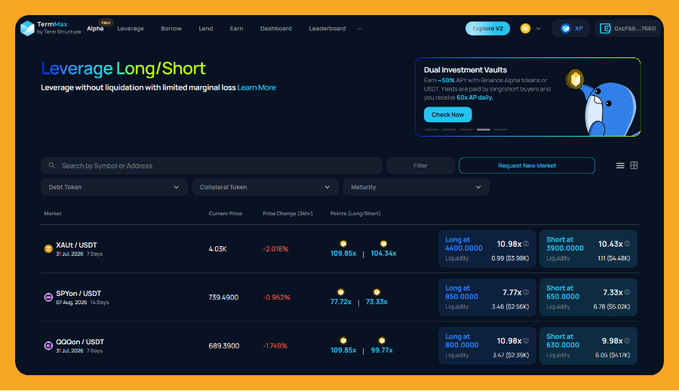The image size is (679, 391).
Task: Click Request New Market button
Action: [527, 165]
